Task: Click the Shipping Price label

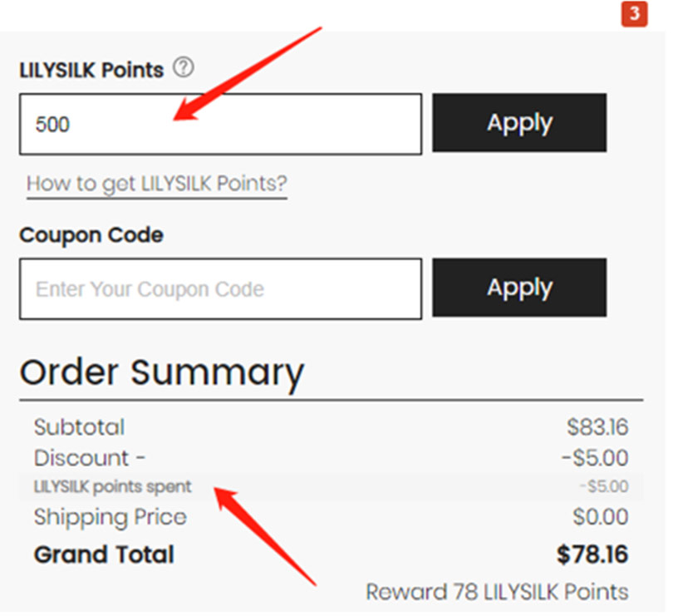Action: [111, 517]
